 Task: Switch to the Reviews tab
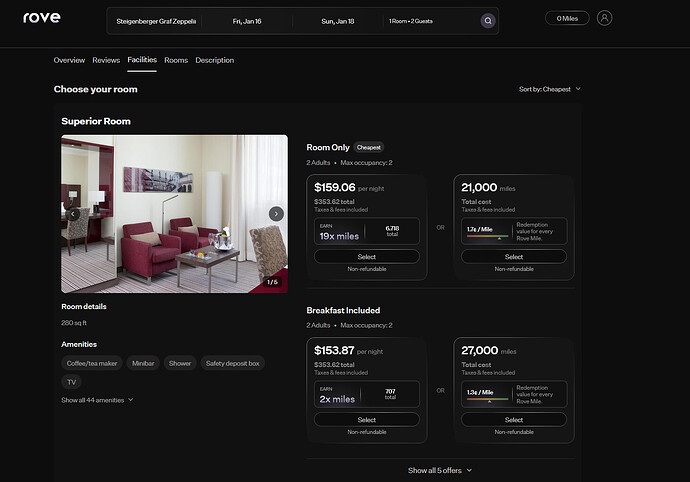pos(106,60)
